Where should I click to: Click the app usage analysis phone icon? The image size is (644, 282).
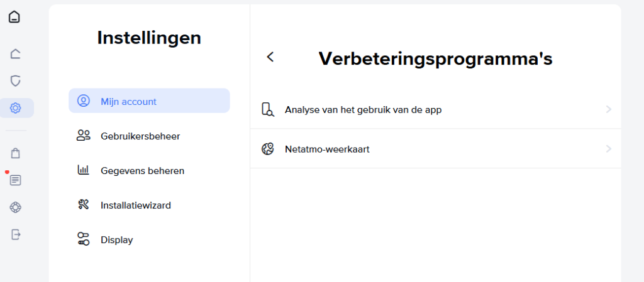click(268, 109)
